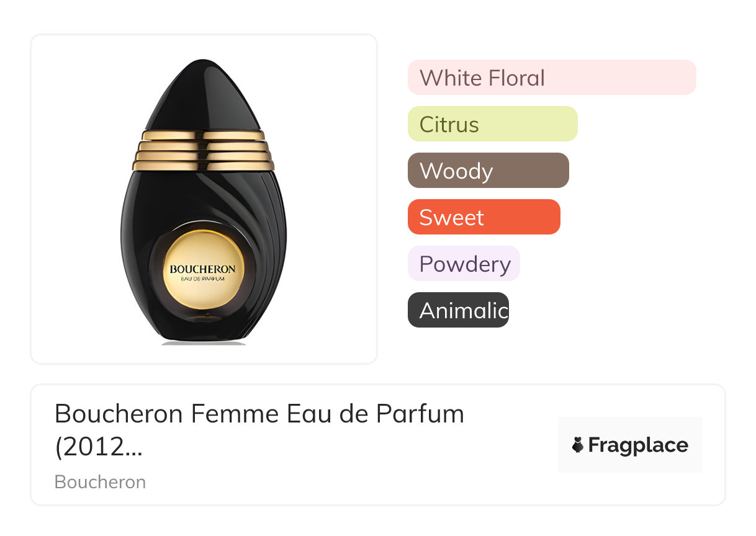Choose the Woody accord bar
Image resolution: width=756 pixels, height=536 pixels.
coord(488,171)
